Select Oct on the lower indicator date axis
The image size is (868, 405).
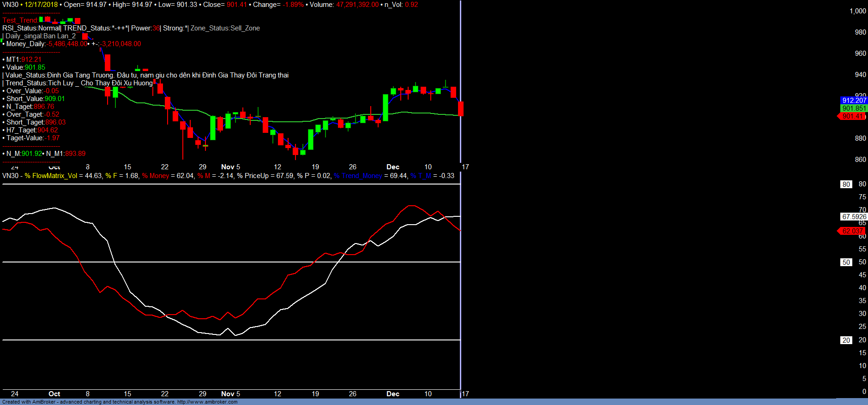pos(54,394)
